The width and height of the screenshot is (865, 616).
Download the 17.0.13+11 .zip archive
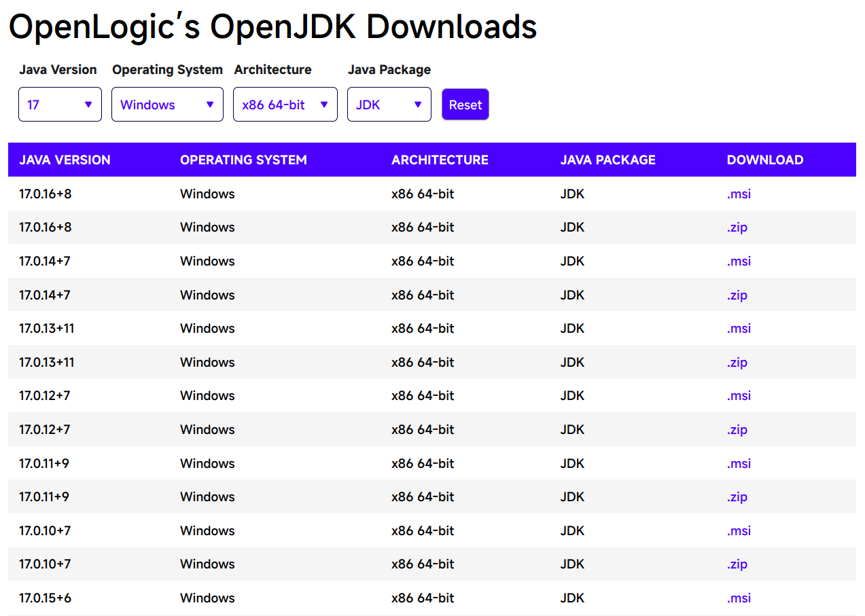click(x=737, y=363)
